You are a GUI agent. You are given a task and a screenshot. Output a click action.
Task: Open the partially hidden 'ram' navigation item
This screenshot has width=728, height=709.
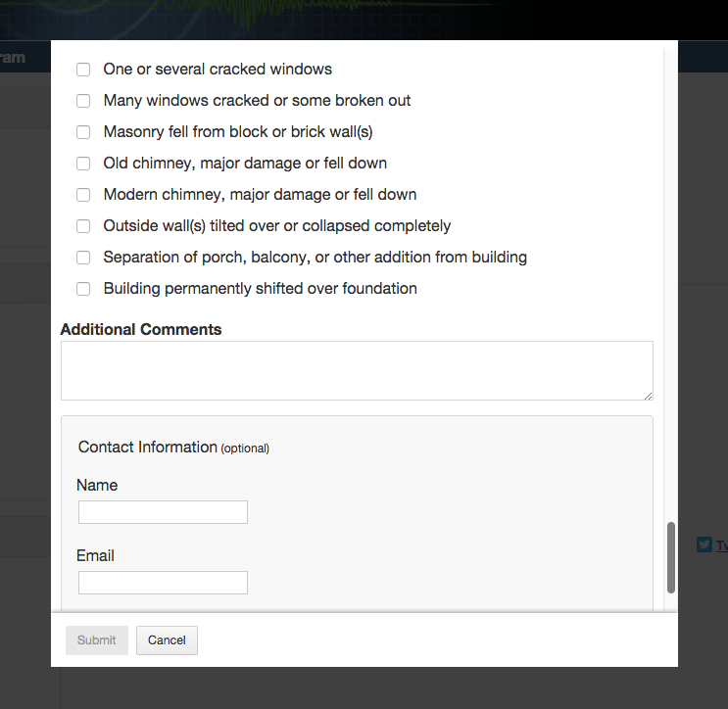click(x=13, y=58)
